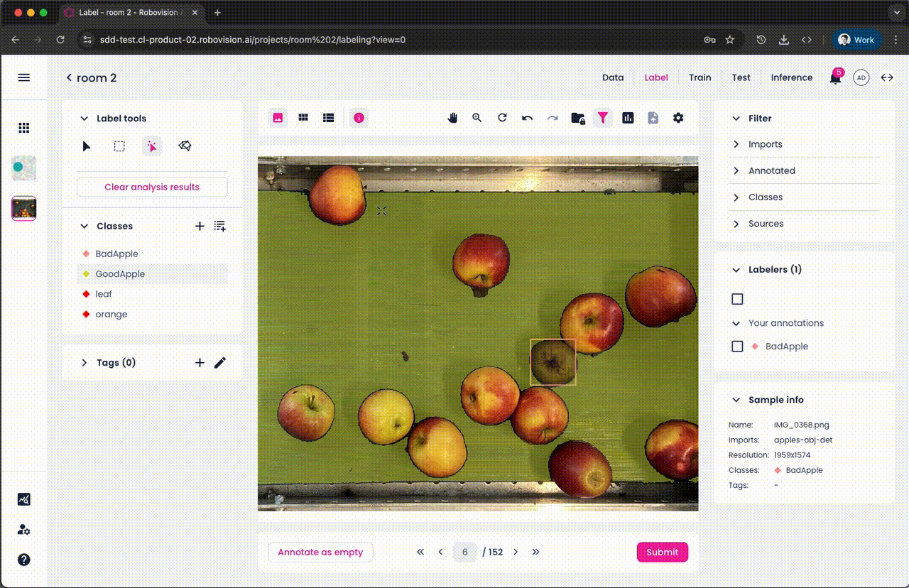Click the yellow GoodApple class color diamond

pos(85,273)
